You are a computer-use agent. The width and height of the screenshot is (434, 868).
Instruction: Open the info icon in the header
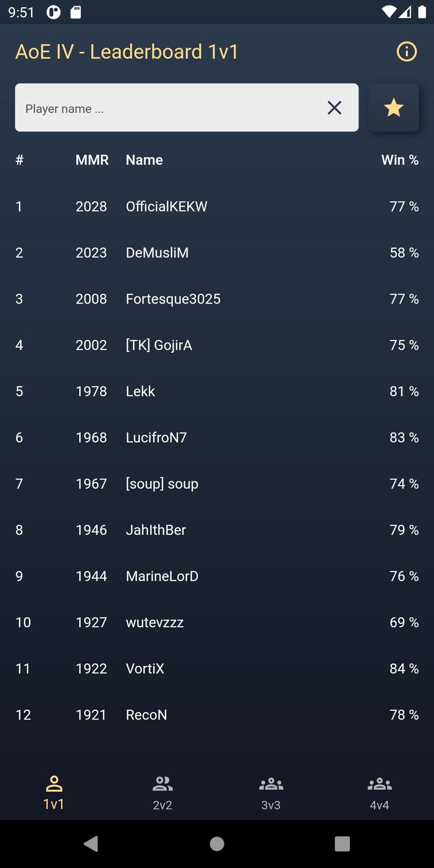407,52
